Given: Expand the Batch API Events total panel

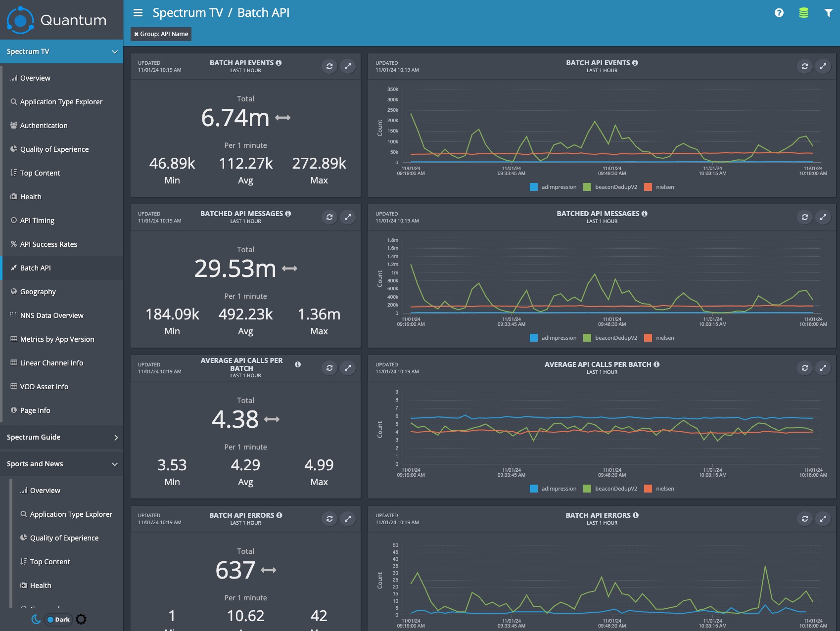Looking at the screenshot, I should click(x=348, y=66).
